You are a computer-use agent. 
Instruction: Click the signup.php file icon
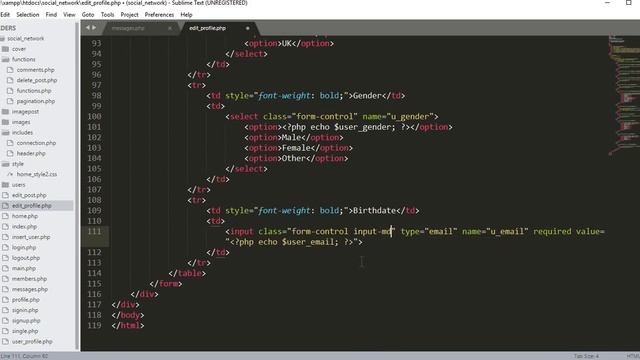pos(5,321)
